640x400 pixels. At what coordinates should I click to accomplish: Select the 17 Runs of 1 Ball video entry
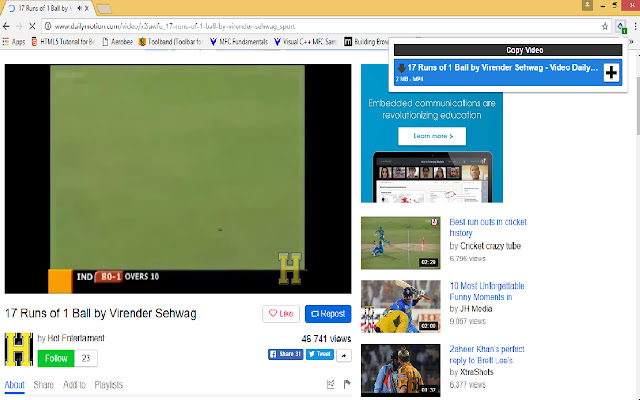pos(508,73)
